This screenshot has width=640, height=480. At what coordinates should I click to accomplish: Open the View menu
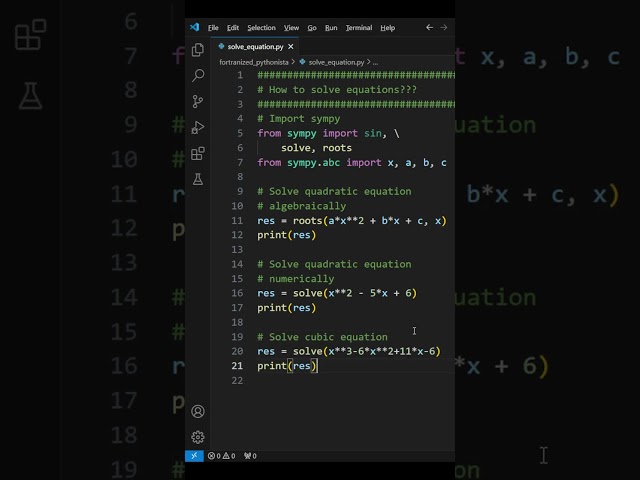coord(291,28)
